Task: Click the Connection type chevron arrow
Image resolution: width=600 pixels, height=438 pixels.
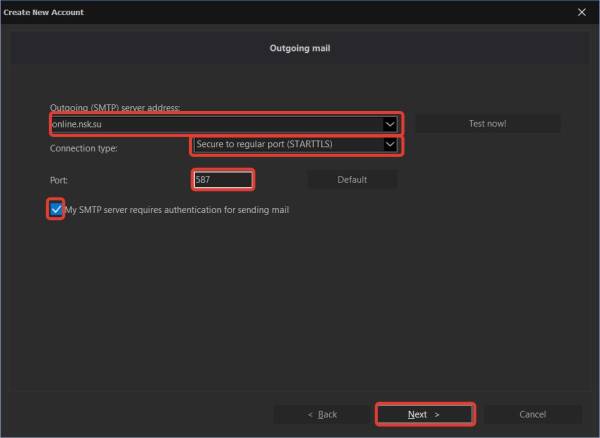Action: click(389, 145)
